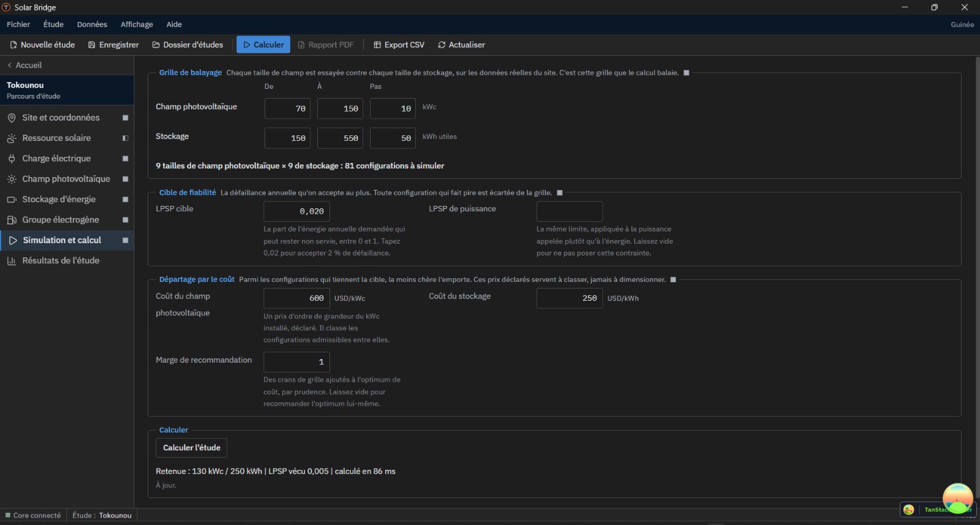
Task: Edit Stockage 'De' field showing 150
Action: pos(287,138)
